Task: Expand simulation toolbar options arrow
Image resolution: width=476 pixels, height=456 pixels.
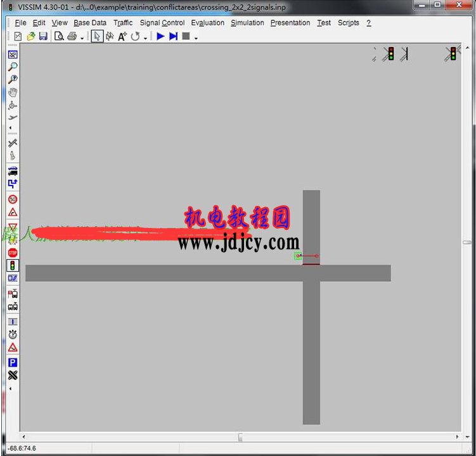Action: pyautogui.click(x=196, y=38)
